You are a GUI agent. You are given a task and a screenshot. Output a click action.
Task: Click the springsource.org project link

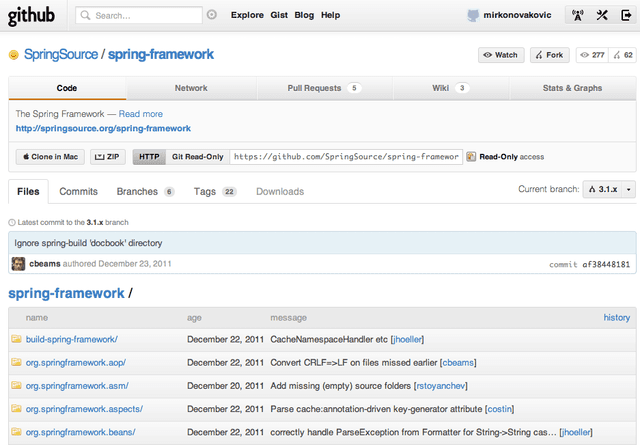click(103, 129)
